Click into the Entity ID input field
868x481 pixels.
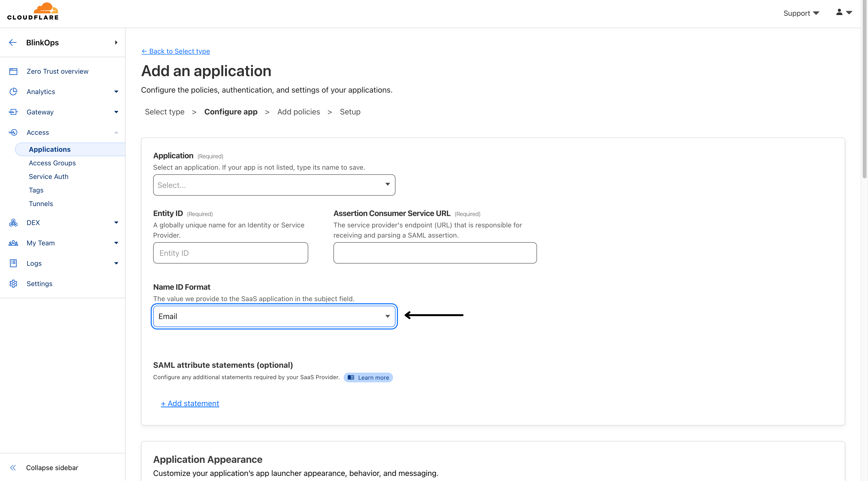(x=230, y=253)
